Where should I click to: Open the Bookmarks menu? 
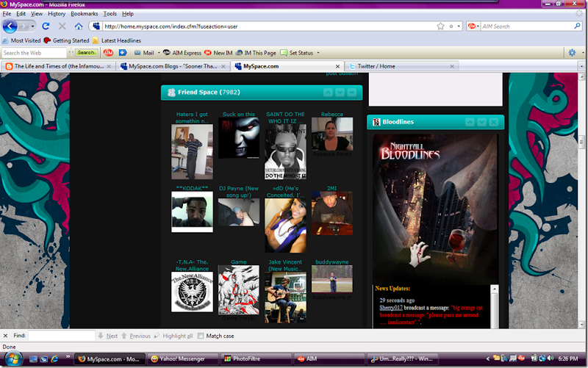85,13
